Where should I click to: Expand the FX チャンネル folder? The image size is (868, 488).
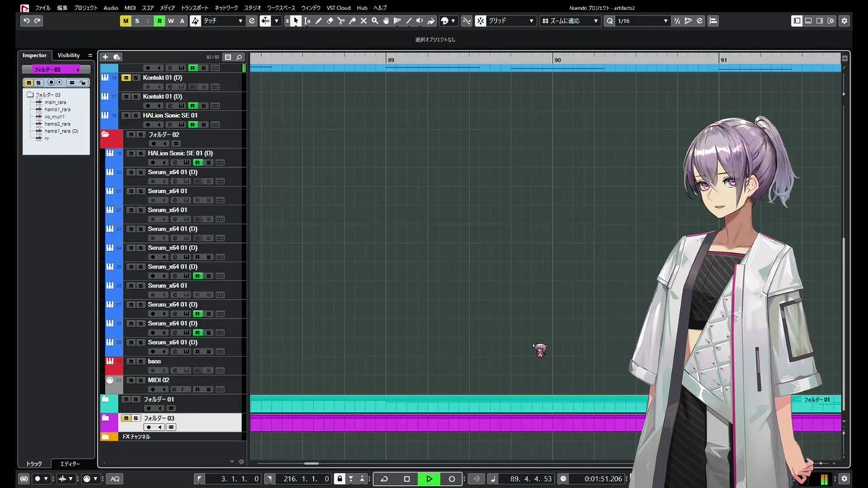(106, 437)
